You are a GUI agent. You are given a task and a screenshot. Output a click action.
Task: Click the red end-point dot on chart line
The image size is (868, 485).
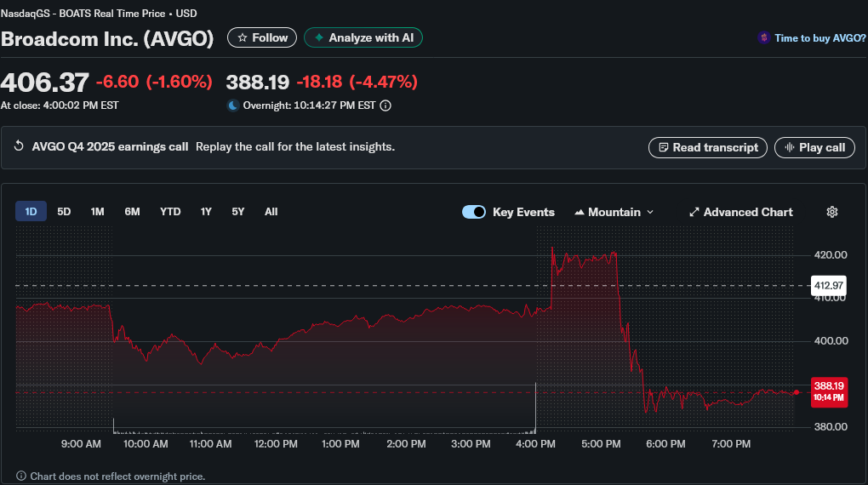pos(796,392)
